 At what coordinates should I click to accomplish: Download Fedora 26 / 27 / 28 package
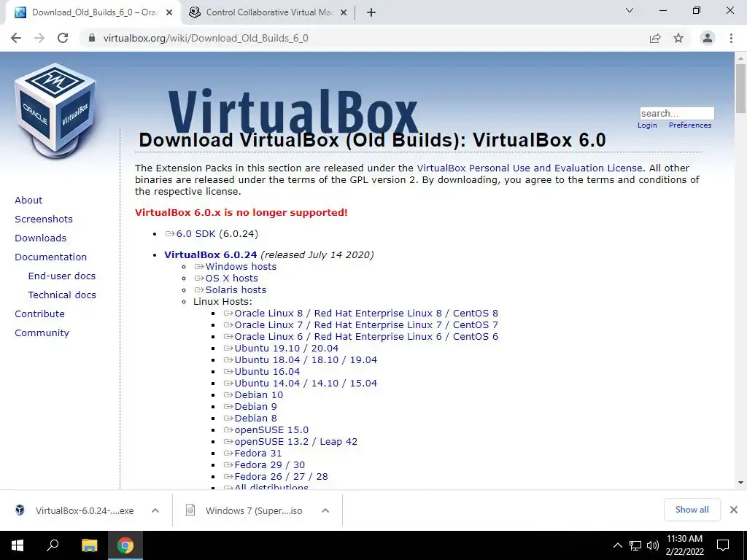pos(281,477)
